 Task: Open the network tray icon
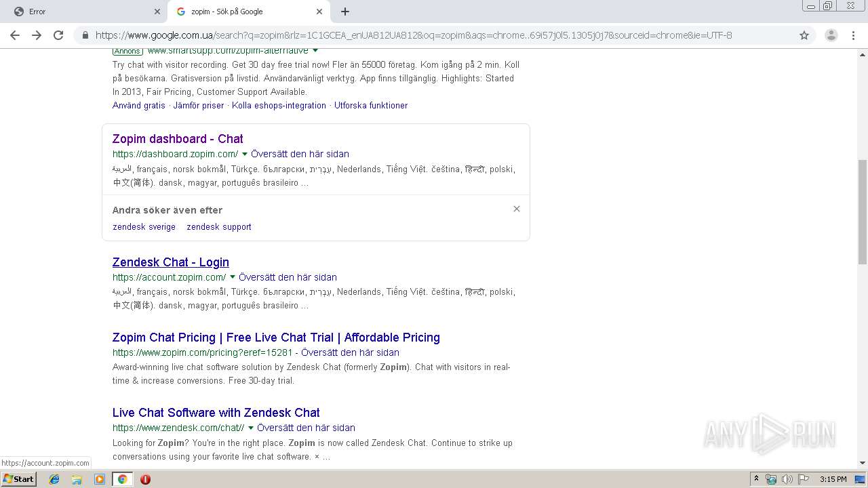point(771,479)
